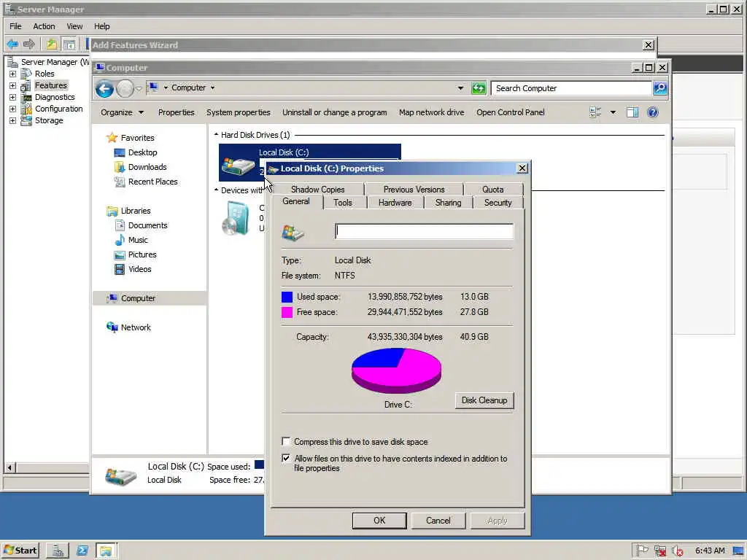Click the up-folder icon in Server Manager toolbar
This screenshot has height=560, width=747.
pyautogui.click(x=52, y=44)
